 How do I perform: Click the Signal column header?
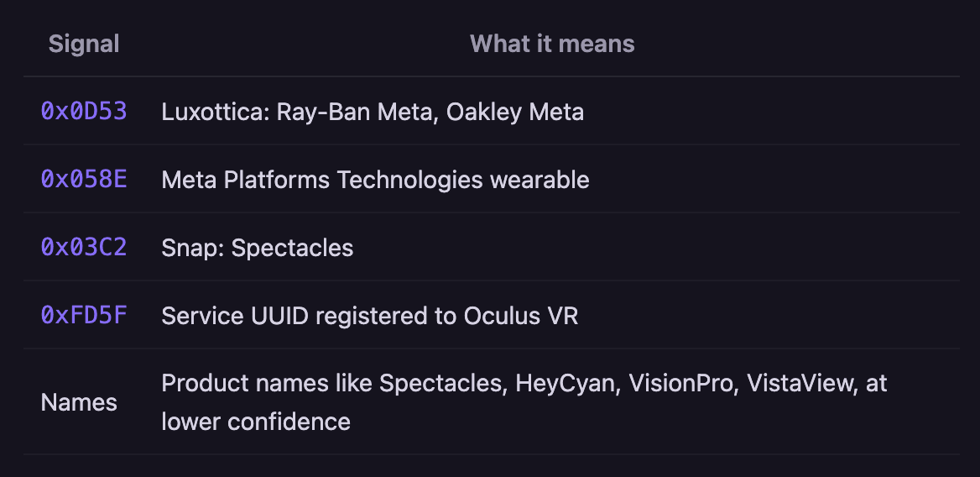click(x=84, y=44)
